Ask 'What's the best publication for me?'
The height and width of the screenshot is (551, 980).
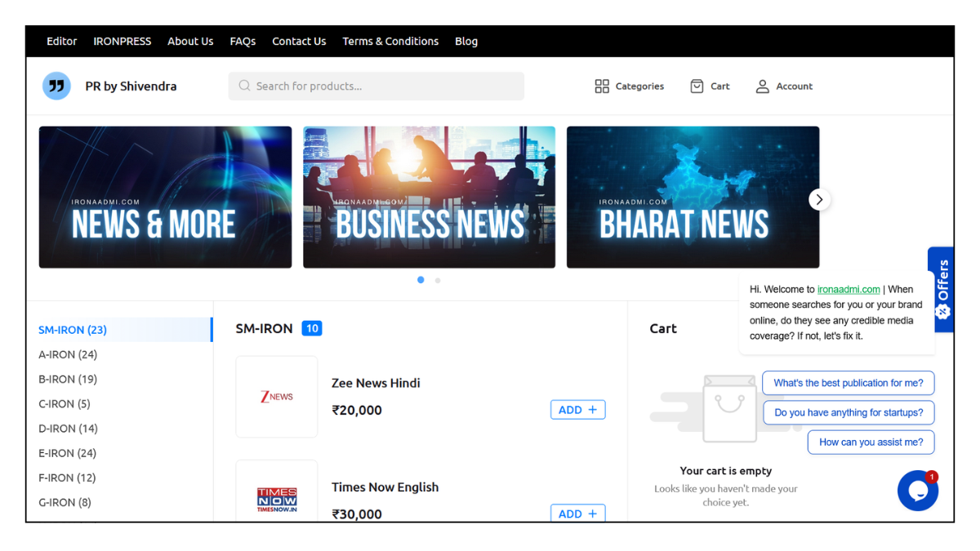pyautogui.click(x=849, y=383)
